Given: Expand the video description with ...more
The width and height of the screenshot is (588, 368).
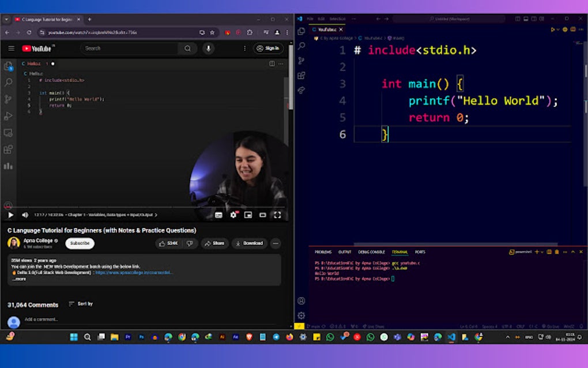Looking at the screenshot, I should coord(19,279).
